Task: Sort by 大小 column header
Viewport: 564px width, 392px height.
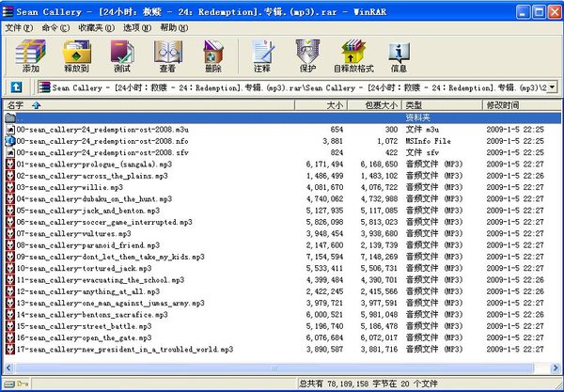Action: [321, 105]
